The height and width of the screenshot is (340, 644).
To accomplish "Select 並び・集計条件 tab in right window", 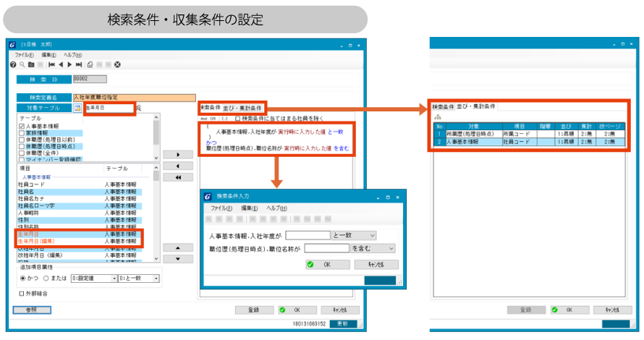I will (x=476, y=106).
